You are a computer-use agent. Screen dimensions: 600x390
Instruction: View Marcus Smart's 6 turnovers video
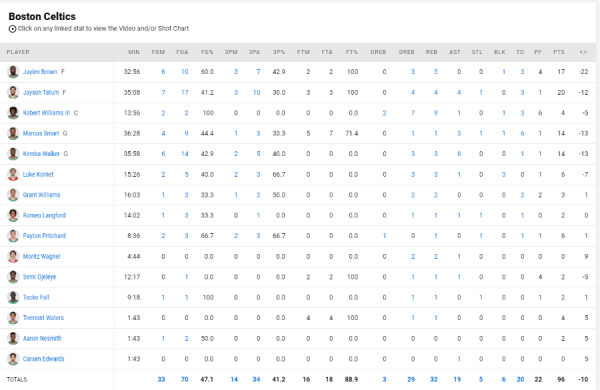[x=522, y=133]
